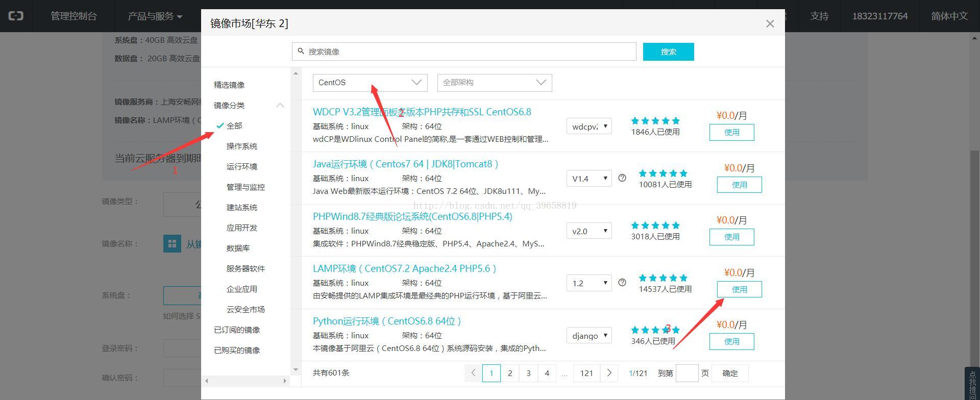Open Python运行环境 CentOS6.8 link

point(387,321)
